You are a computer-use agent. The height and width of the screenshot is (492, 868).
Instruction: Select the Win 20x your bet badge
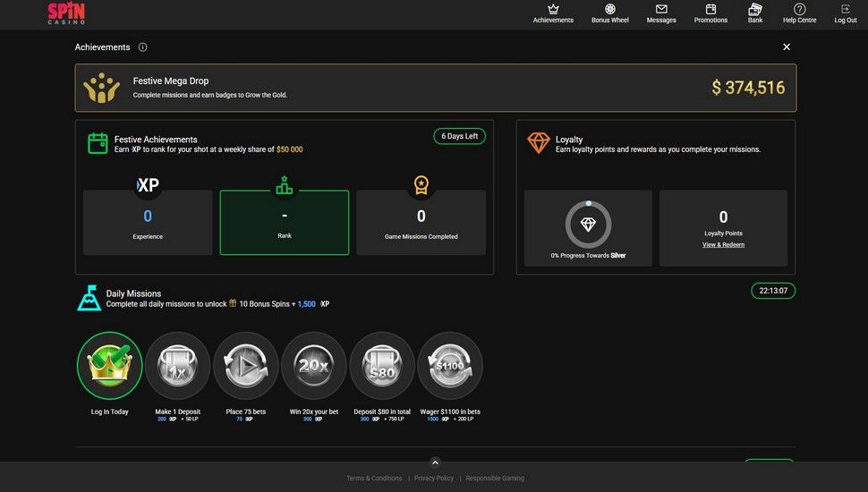click(314, 365)
